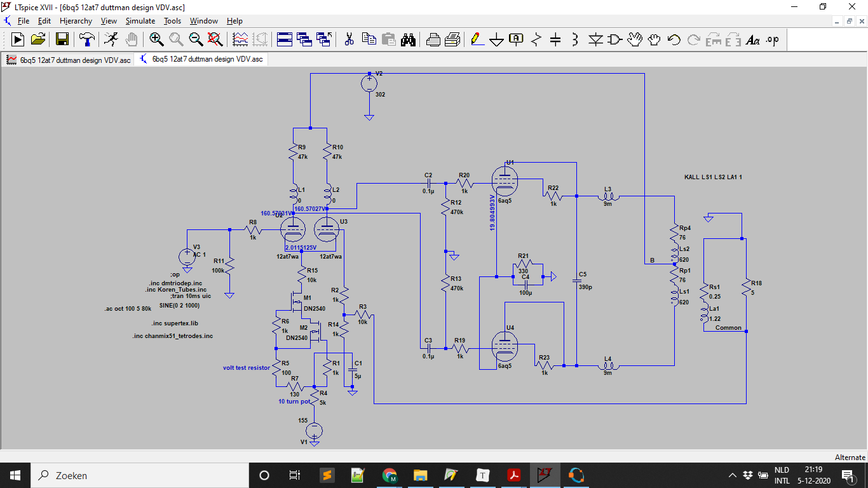
Task: Click capacitor C5 390p
Action: pyautogui.click(x=576, y=280)
